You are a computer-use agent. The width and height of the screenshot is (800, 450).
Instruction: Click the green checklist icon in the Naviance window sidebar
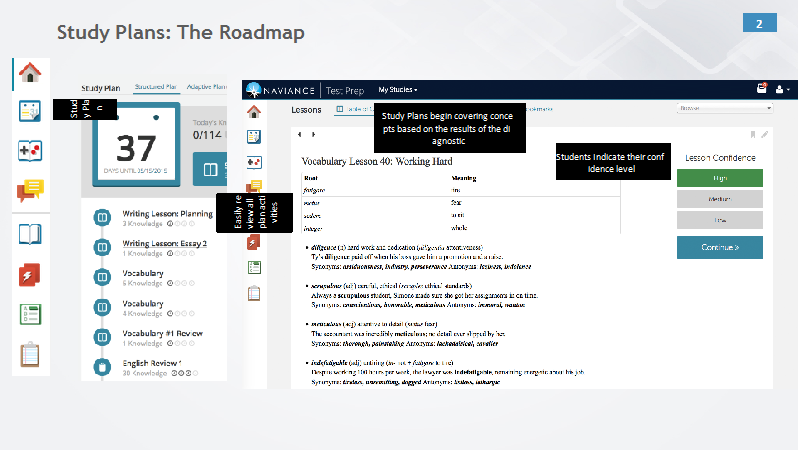coord(254,267)
